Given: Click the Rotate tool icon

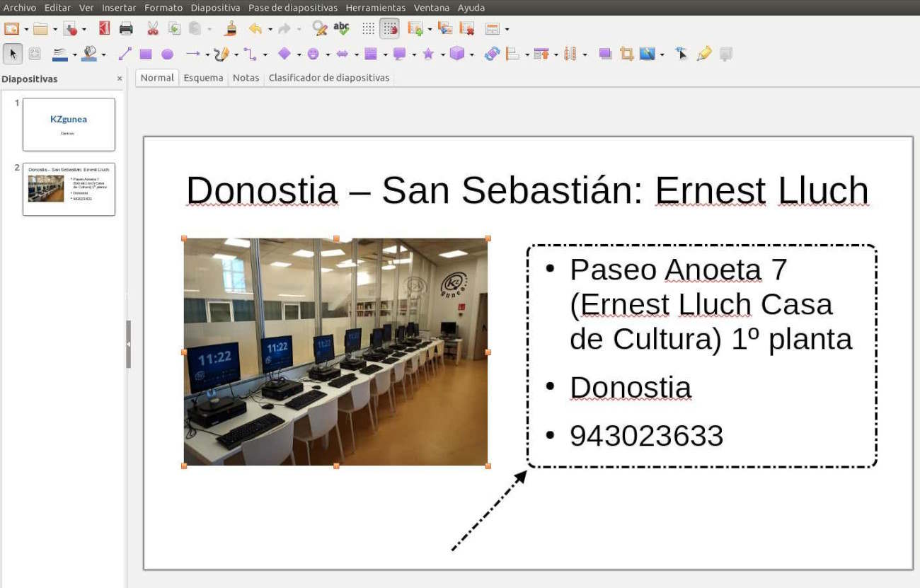Looking at the screenshot, I should (x=492, y=54).
